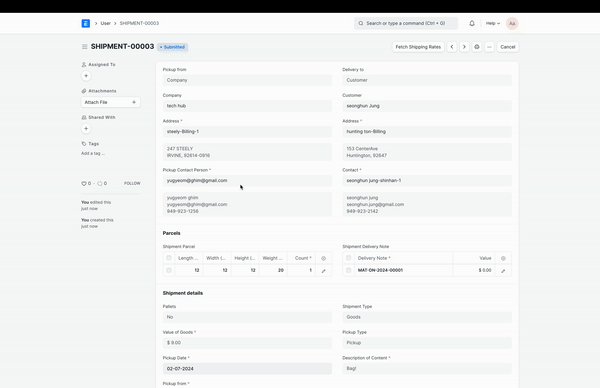Click the SHIPMENT-00003 breadcrumb

click(139, 23)
